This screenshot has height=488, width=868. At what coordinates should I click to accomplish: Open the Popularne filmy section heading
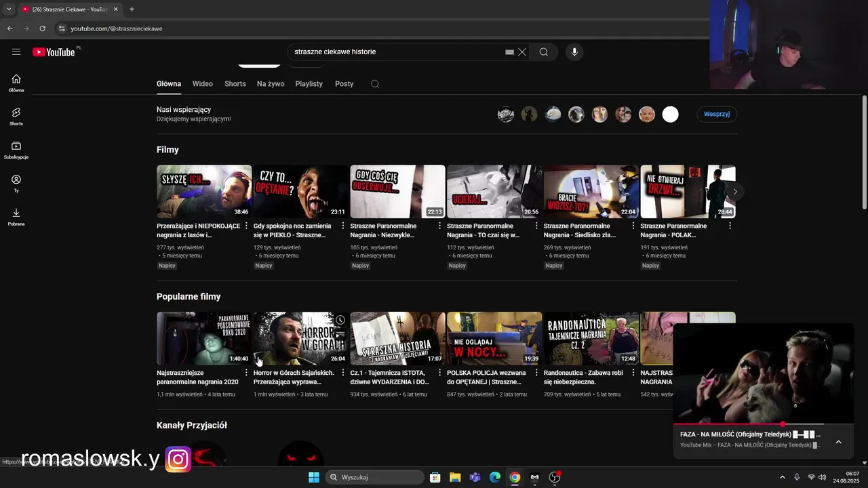[189, 297]
